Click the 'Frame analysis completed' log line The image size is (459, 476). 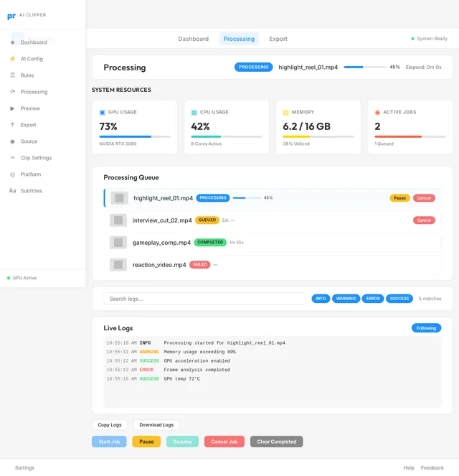coord(197,370)
